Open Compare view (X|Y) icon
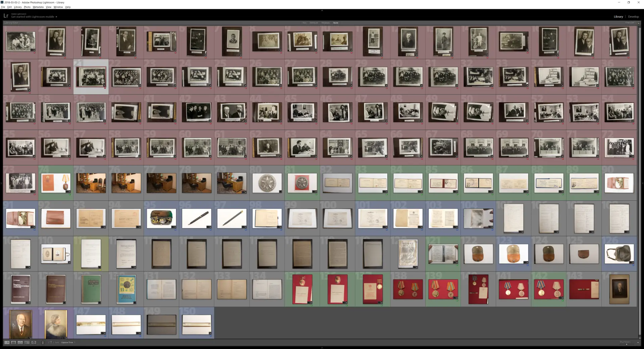The width and height of the screenshot is (644, 349). [20, 343]
